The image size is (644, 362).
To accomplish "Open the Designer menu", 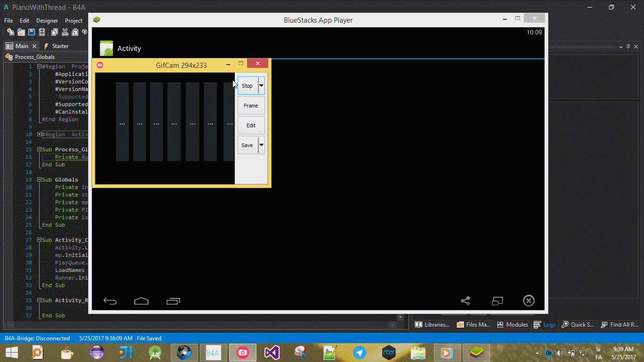I will (x=47, y=21).
